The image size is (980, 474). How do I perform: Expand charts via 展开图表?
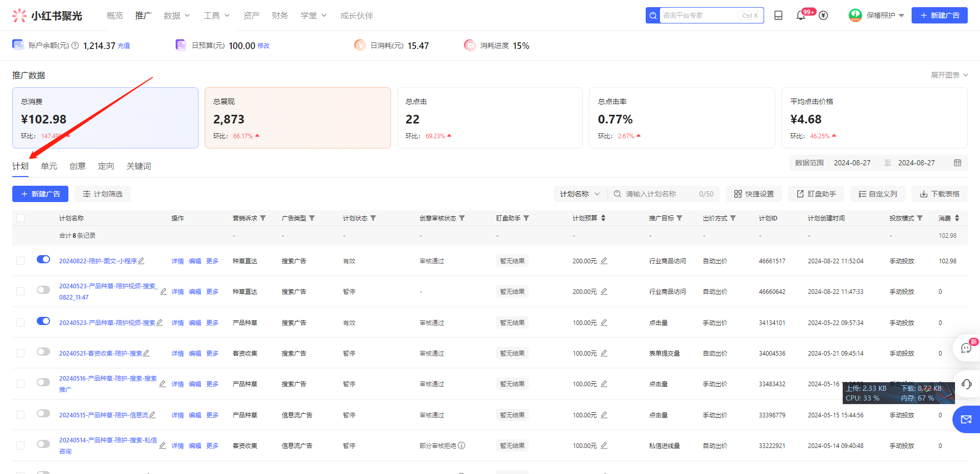(949, 75)
